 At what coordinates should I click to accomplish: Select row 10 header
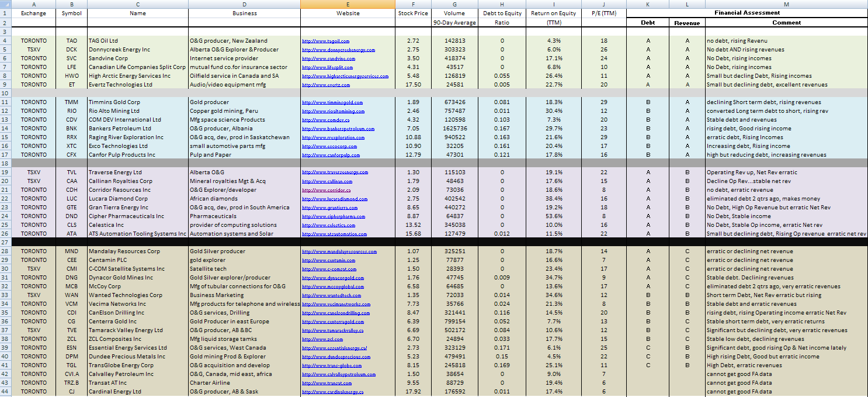coord(5,93)
